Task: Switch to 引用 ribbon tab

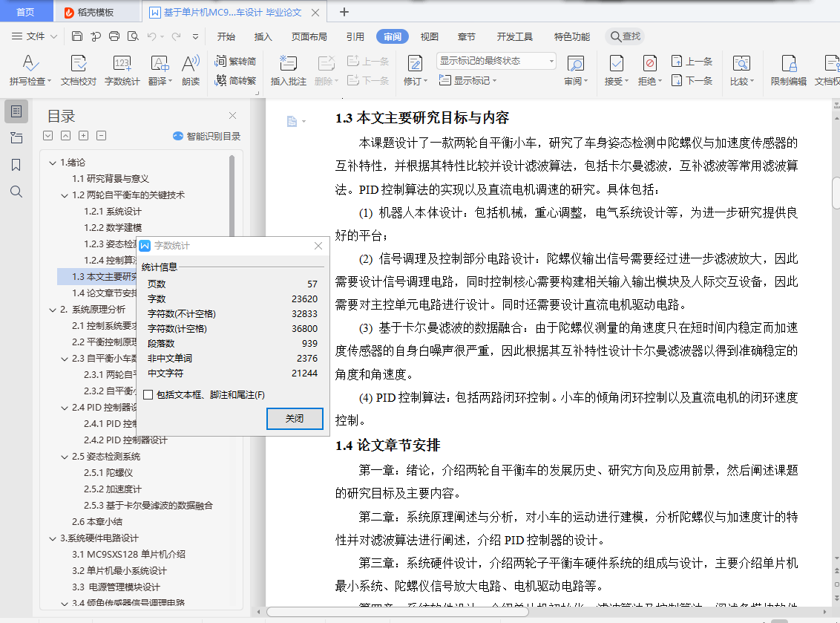Action: (x=355, y=36)
